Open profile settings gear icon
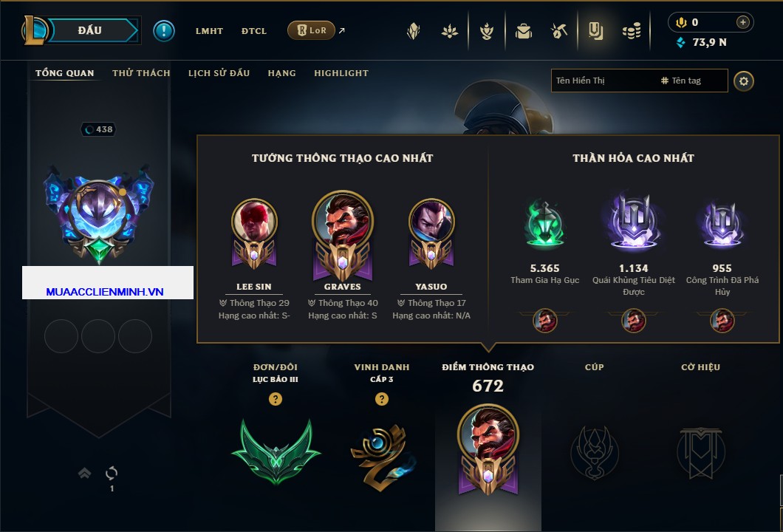783x532 pixels. [744, 81]
